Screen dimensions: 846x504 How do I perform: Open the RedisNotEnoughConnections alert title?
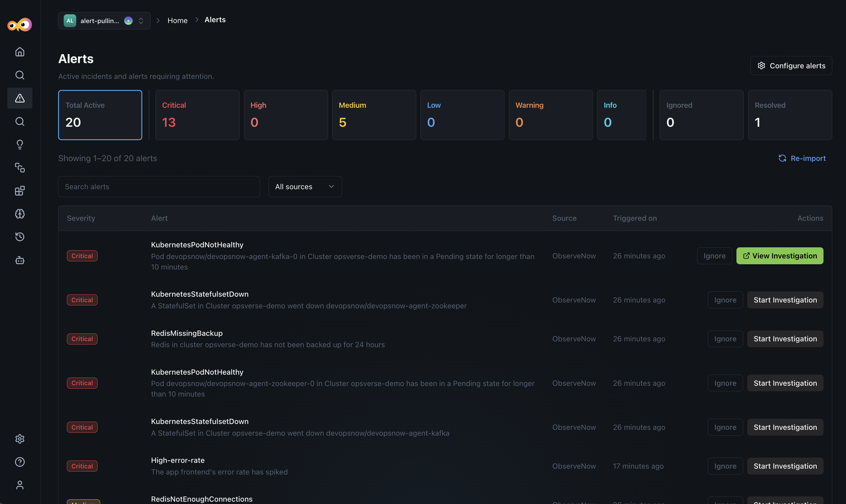(x=202, y=499)
